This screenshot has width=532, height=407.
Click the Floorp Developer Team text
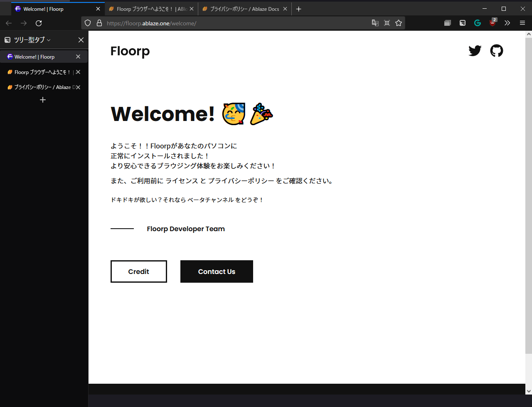186,229
